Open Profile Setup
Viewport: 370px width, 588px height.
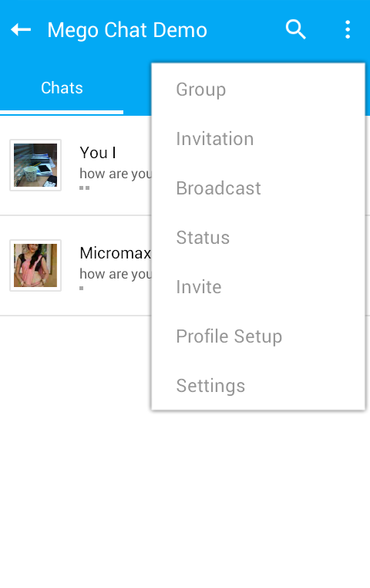click(x=258, y=336)
